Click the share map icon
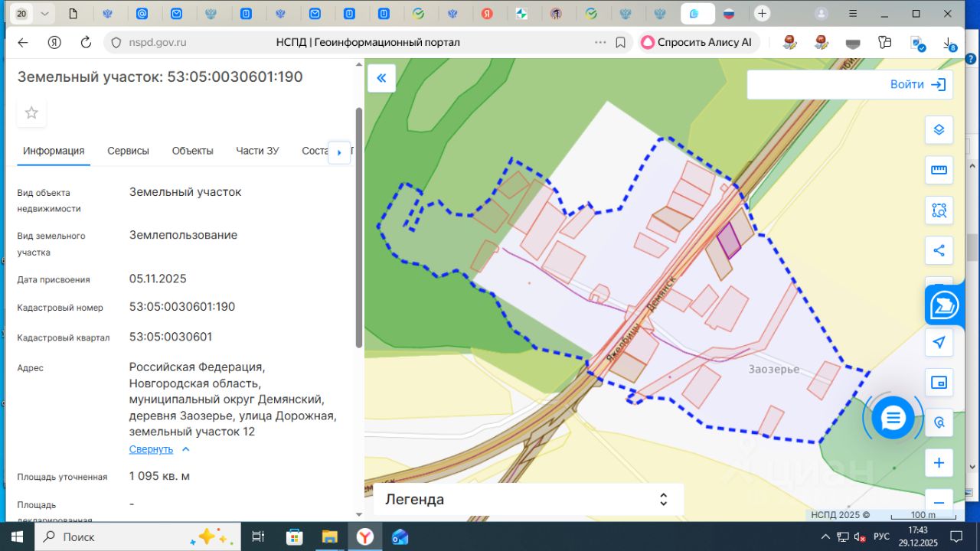 click(x=939, y=249)
